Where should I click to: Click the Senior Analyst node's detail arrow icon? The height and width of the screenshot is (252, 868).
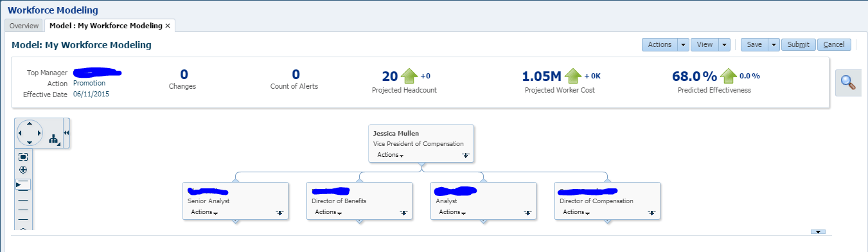[279, 212]
